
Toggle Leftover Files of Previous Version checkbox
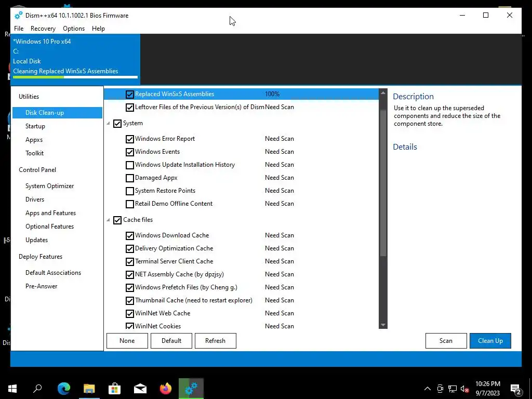coord(129,107)
